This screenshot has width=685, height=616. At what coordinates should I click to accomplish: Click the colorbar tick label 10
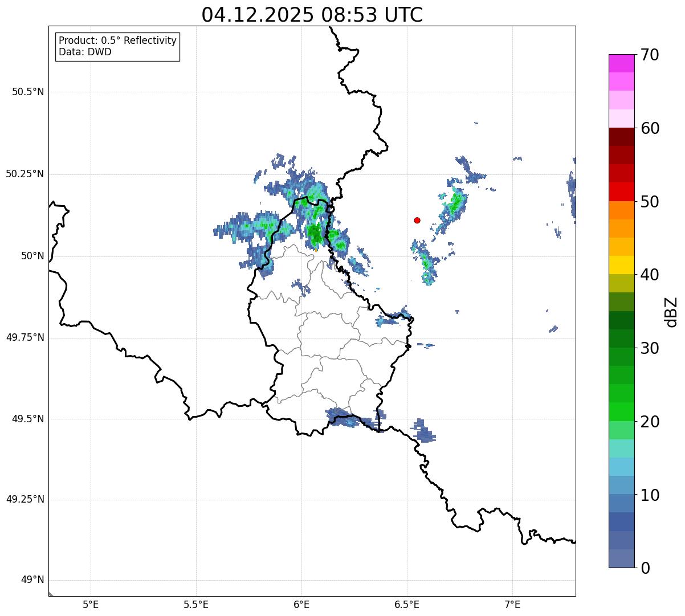tap(650, 495)
